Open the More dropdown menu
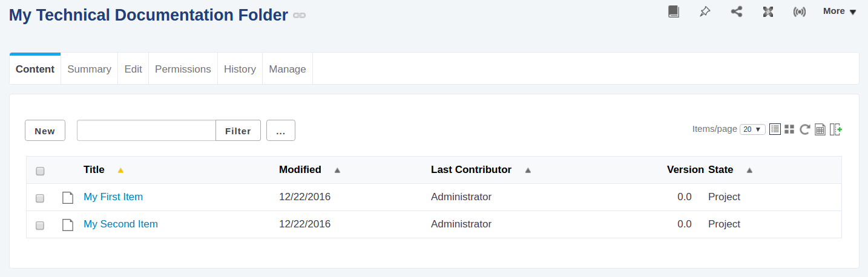The width and height of the screenshot is (868, 277). [840, 11]
